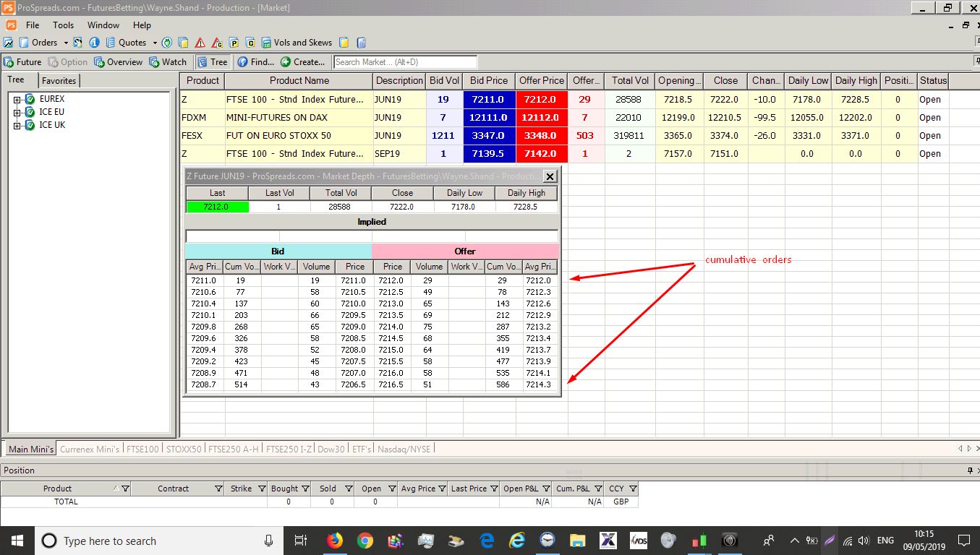The height and width of the screenshot is (555, 980).
Task: Click in the Search Market field
Action: [405, 62]
